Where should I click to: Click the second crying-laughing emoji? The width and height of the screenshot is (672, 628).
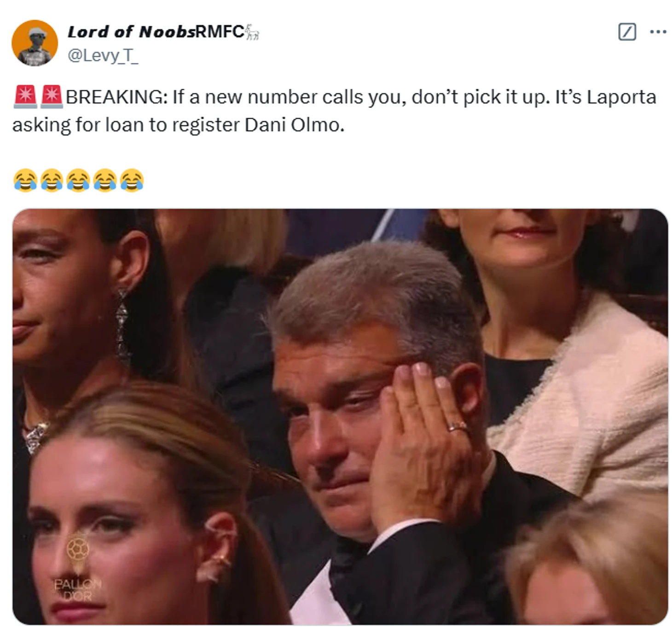tap(52, 180)
